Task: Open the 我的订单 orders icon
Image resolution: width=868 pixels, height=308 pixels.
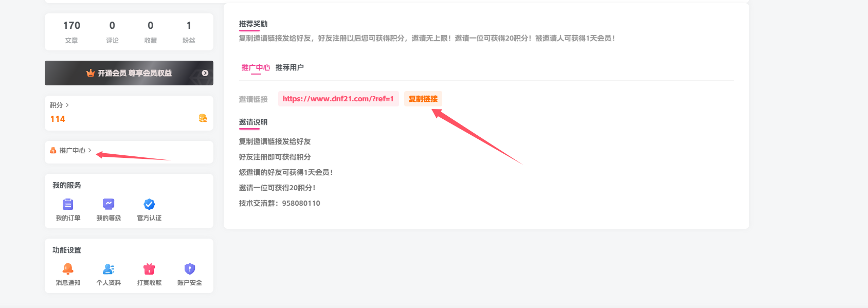Action: click(x=68, y=204)
